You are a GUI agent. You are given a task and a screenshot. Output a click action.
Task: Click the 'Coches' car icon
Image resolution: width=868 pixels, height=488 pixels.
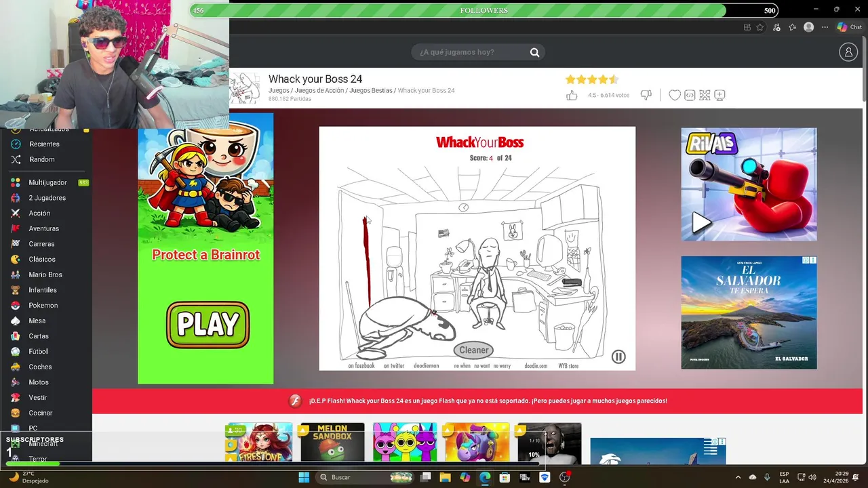pos(16,367)
